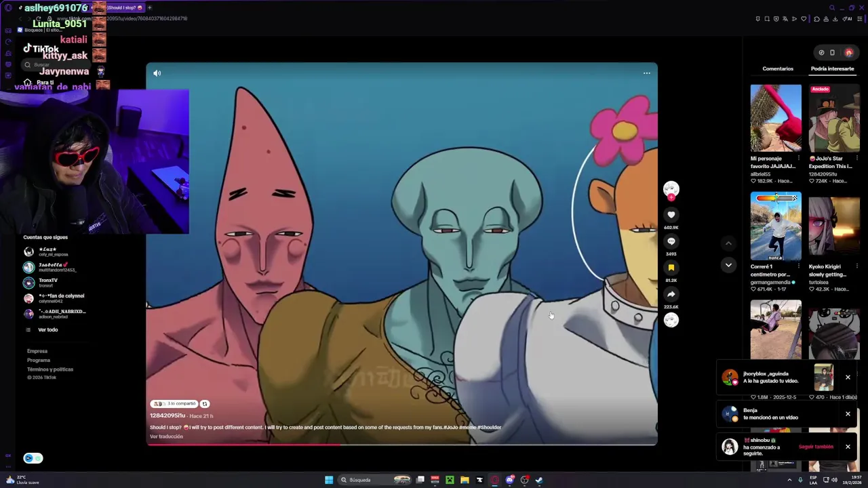Close the shinobu follow notification
The image size is (868, 488).
point(848,447)
